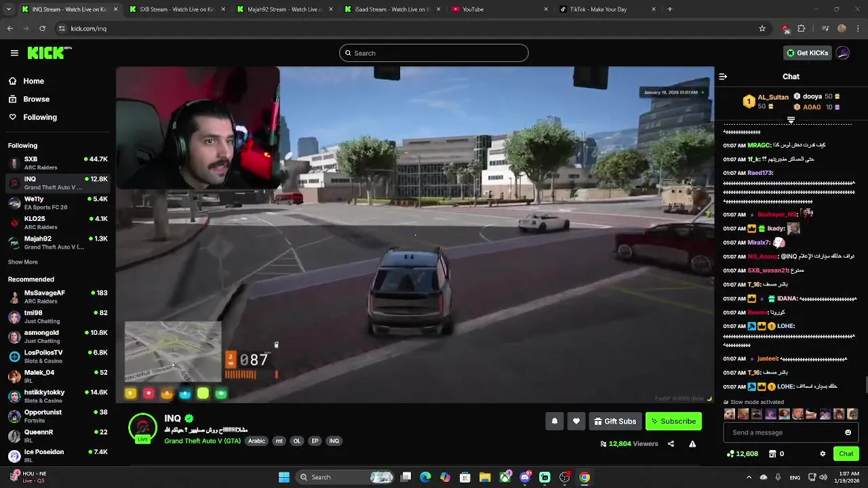Open Grand Theft Auto V category link
868x488 pixels.
tap(202, 441)
